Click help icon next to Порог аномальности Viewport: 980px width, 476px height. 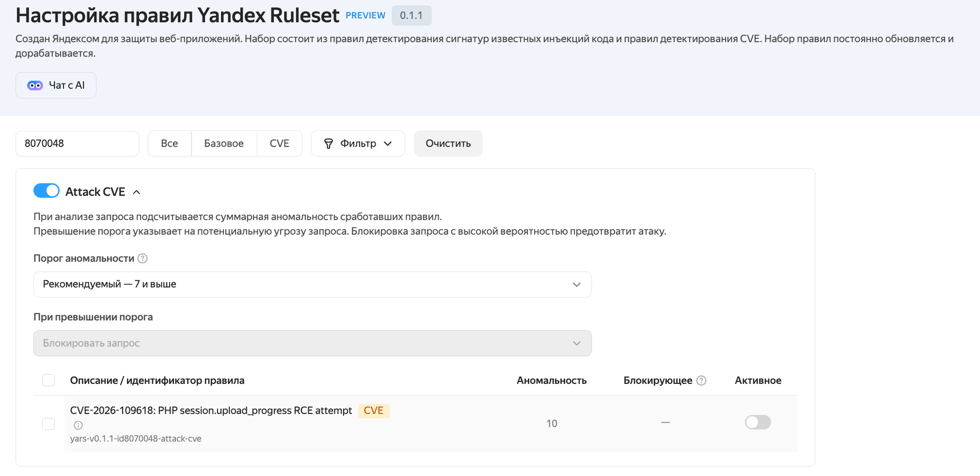143,258
